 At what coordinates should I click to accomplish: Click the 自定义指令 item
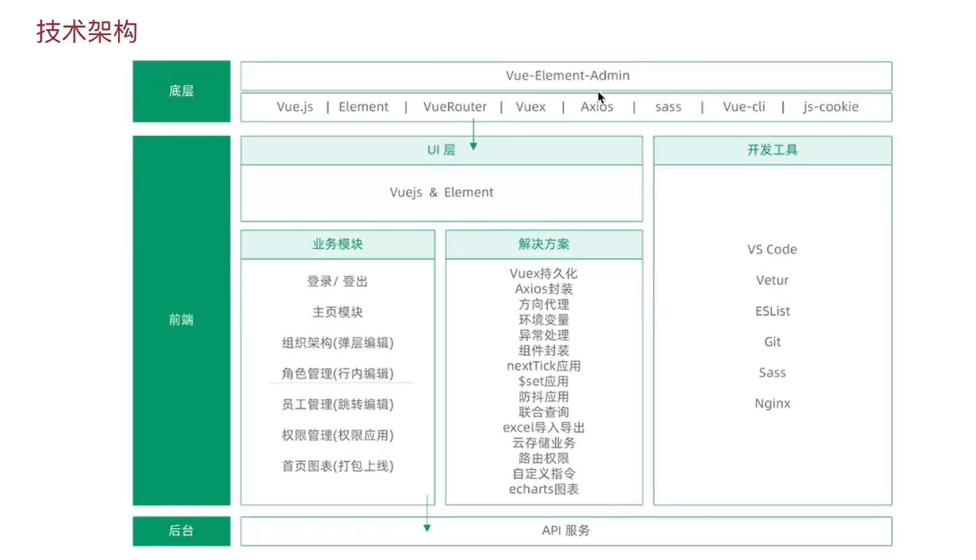tap(544, 474)
